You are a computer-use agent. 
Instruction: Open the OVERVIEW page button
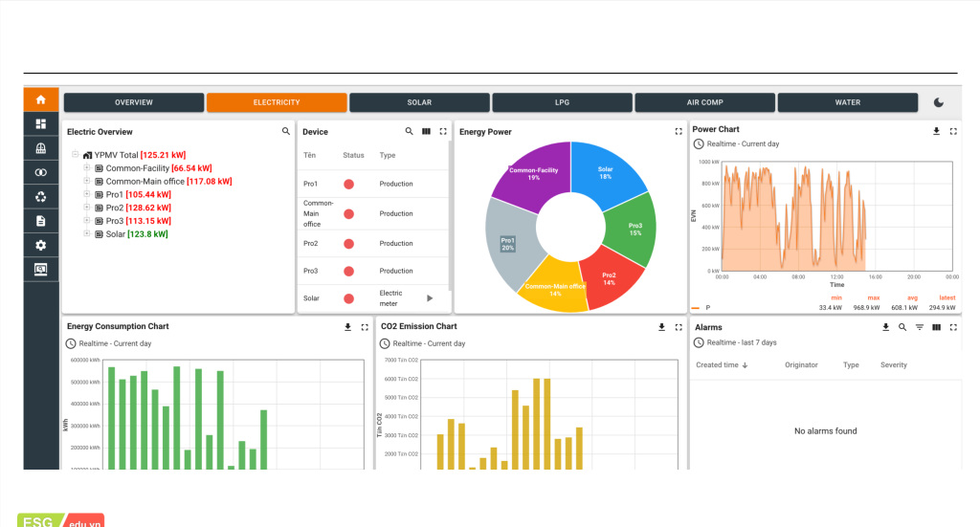[134, 102]
